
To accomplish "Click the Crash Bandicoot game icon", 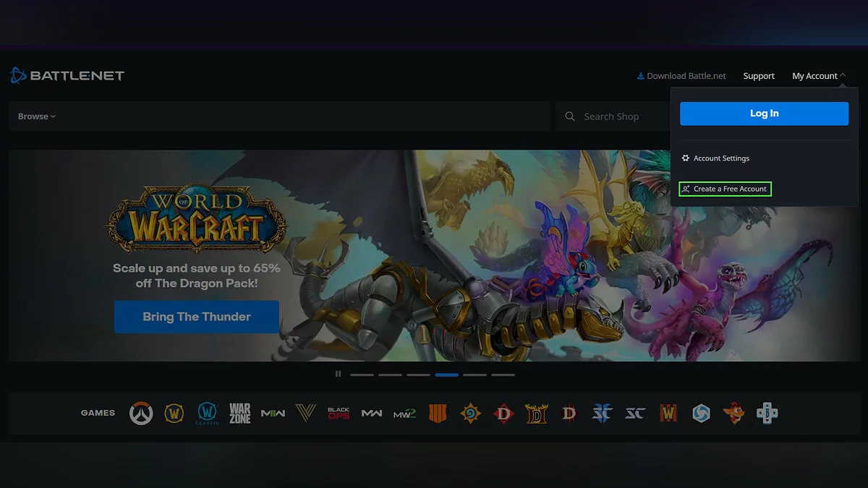I will coord(733,414).
